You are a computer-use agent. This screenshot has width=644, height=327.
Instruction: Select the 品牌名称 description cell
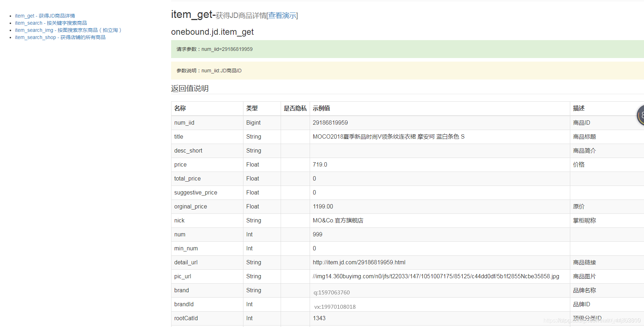(x=607, y=290)
